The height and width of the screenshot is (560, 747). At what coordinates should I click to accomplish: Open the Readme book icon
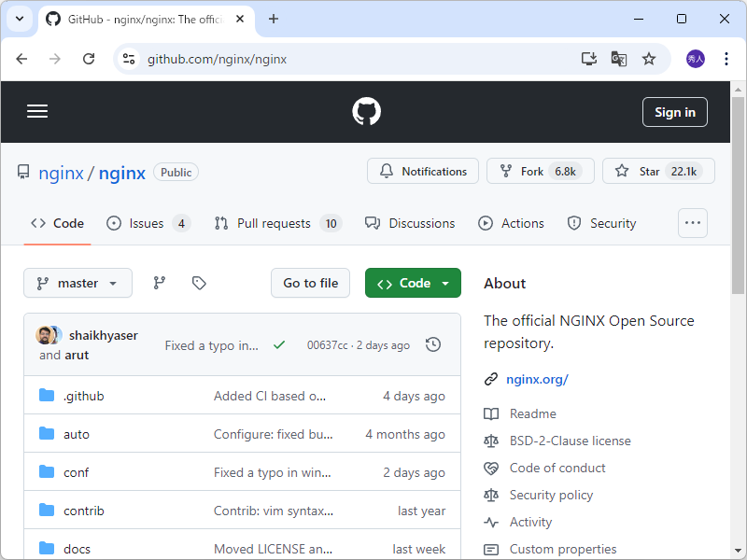point(491,413)
